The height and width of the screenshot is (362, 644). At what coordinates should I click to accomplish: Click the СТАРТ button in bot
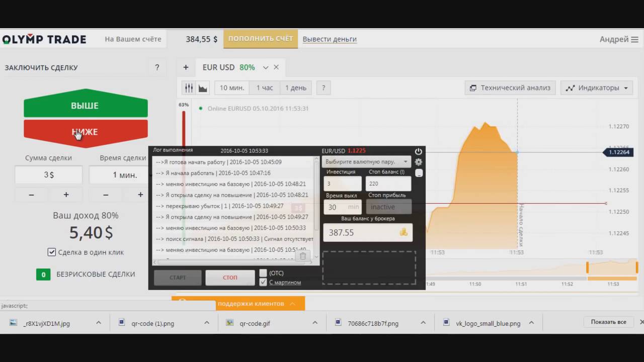[178, 278]
